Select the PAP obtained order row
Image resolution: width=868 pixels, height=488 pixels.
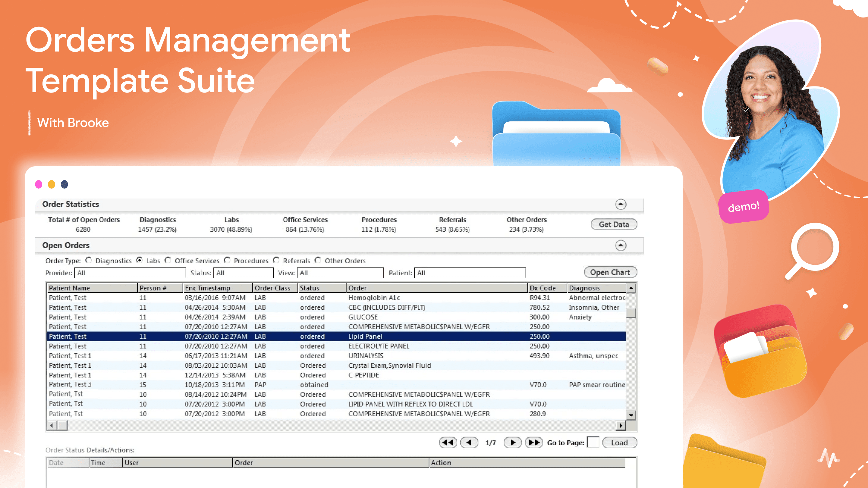tap(336, 385)
